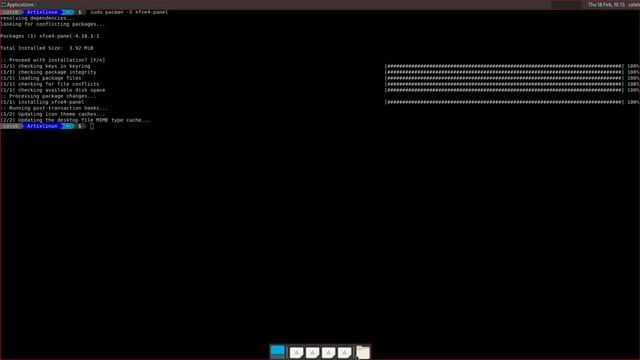Click the 'Total Installed Size' line
640x360 pixels.
click(x=47, y=48)
